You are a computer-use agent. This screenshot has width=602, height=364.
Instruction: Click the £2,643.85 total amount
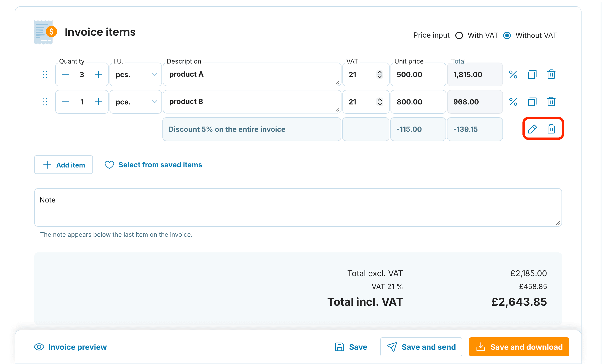[519, 302]
